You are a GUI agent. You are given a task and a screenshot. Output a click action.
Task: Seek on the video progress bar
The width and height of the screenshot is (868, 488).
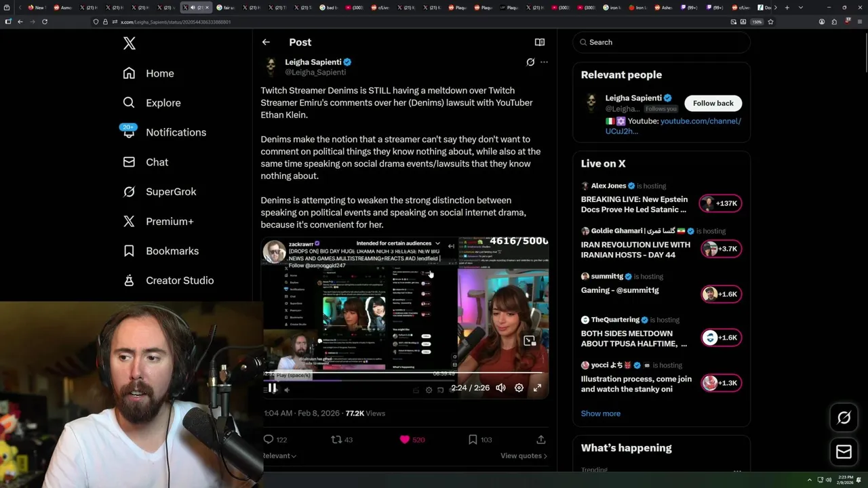pos(404,373)
